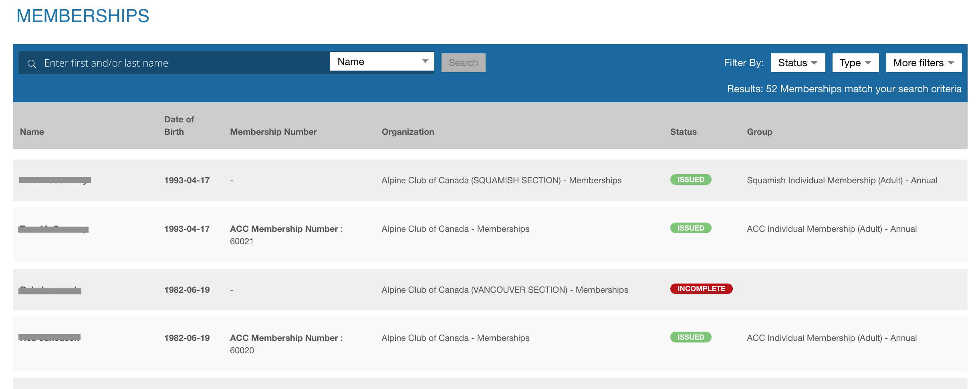Viewport: 980px width, 389px height.
Task: Click birth date 1982-06-19 in Vancouver row
Action: pyautogui.click(x=187, y=290)
